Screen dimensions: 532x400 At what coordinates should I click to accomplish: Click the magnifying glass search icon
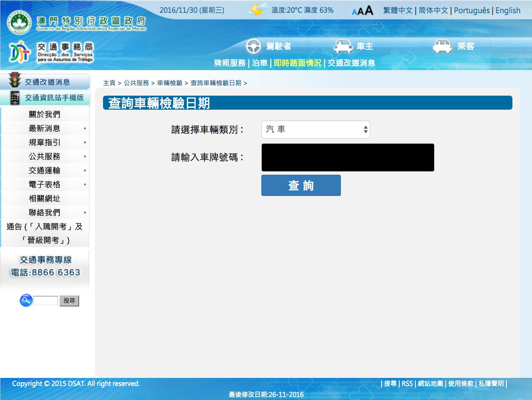(26, 301)
